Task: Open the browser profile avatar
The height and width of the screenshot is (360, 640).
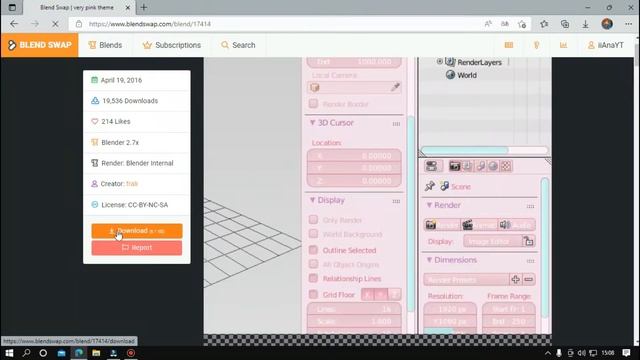Action: coord(607,24)
